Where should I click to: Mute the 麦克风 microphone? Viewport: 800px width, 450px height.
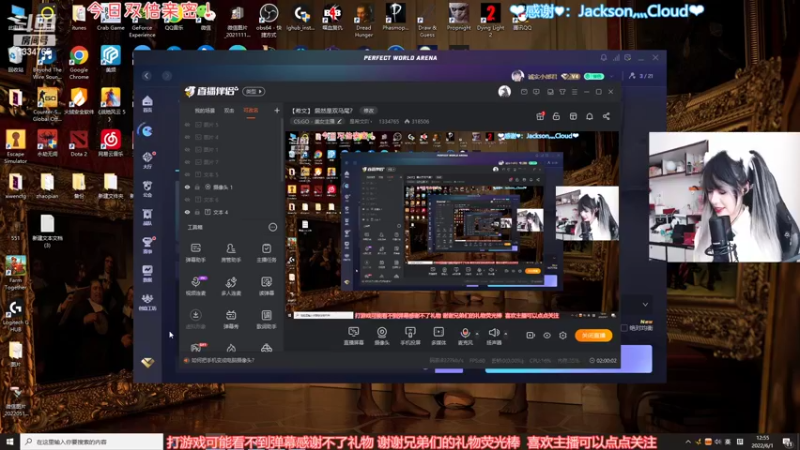465,336
